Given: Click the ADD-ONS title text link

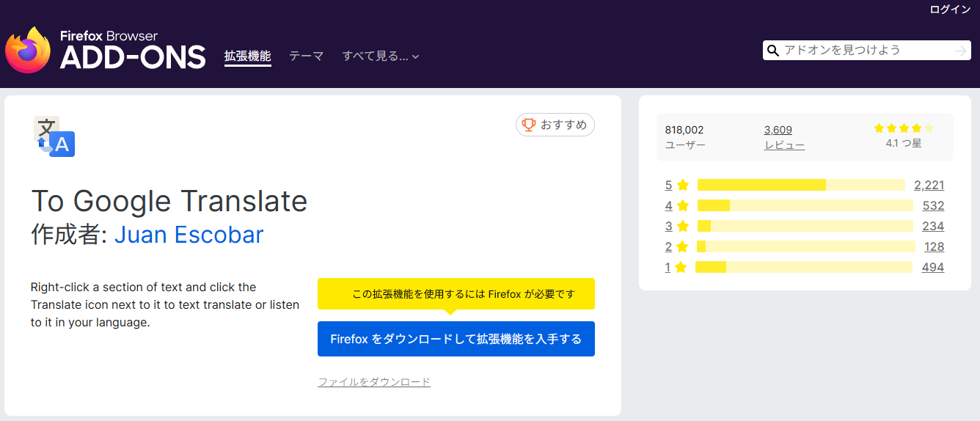Looking at the screenshot, I should [133, 57].
